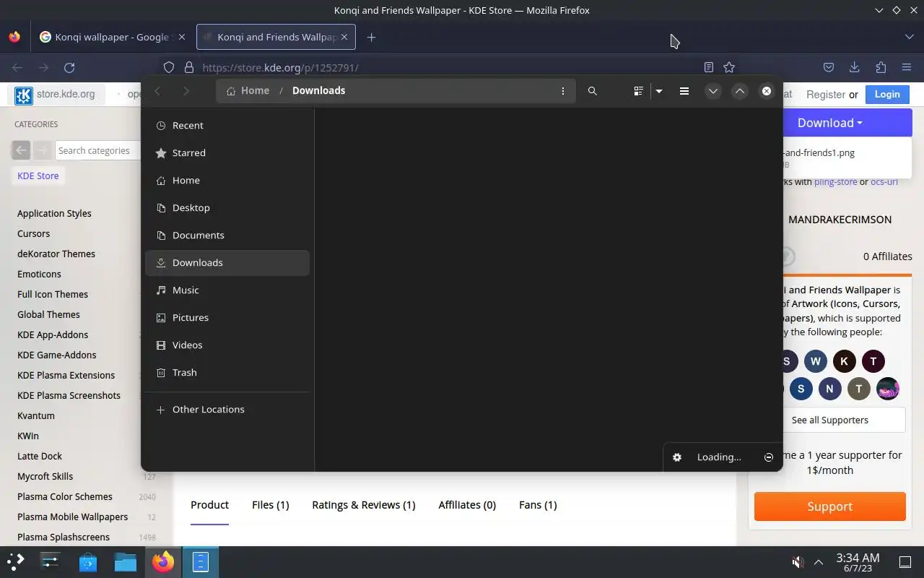Screen dimensions: 924x578
Task: Click Downloads in the path bar
Action: [x=318, y=90]
